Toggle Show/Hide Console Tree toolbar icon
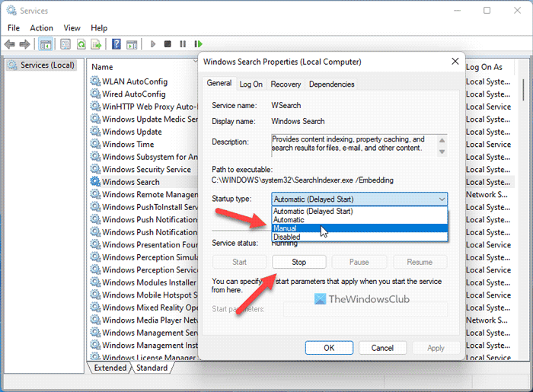This screenshot has width=533, height=392. click(46, 44)
